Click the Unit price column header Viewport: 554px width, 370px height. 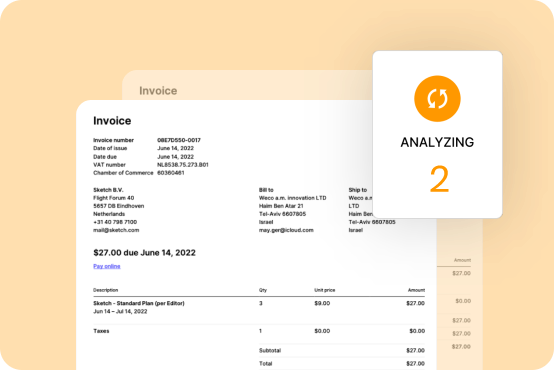pos(325,290)
